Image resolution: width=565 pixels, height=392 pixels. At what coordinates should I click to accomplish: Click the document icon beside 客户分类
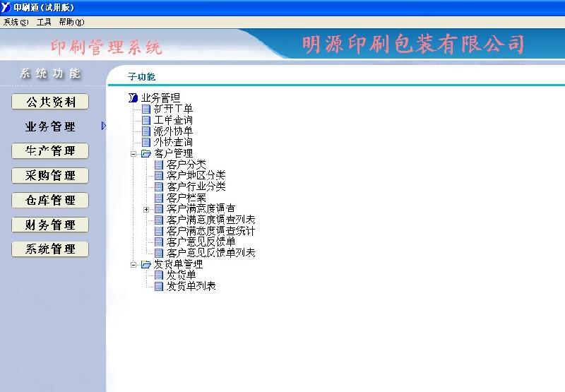(159, 165)
